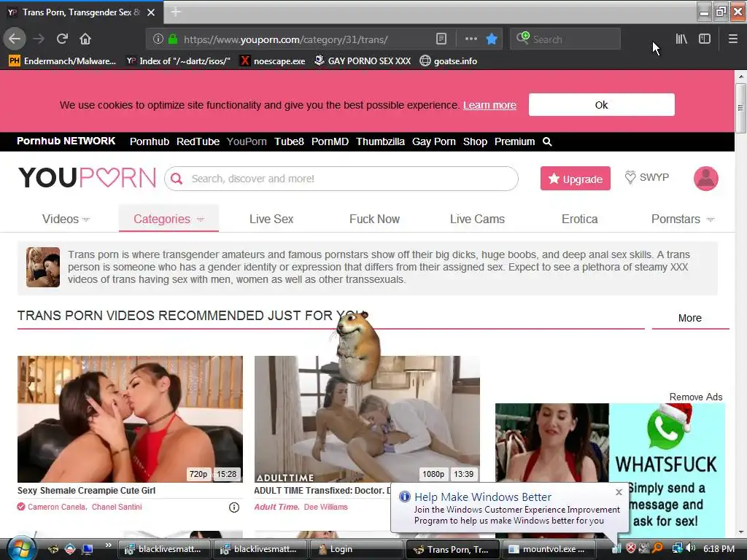
Task: Close the Help Make Windows Better balloon
Action: [x=619, y=492]
